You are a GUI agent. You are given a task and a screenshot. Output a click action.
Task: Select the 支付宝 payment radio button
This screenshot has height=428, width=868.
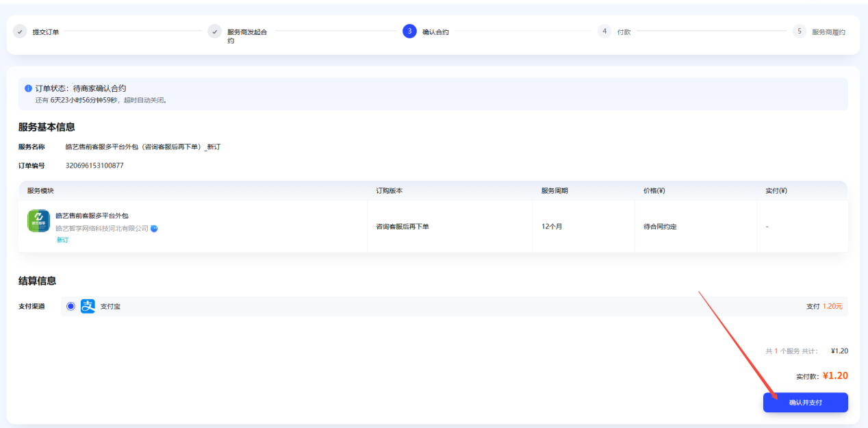click(71, 306)
